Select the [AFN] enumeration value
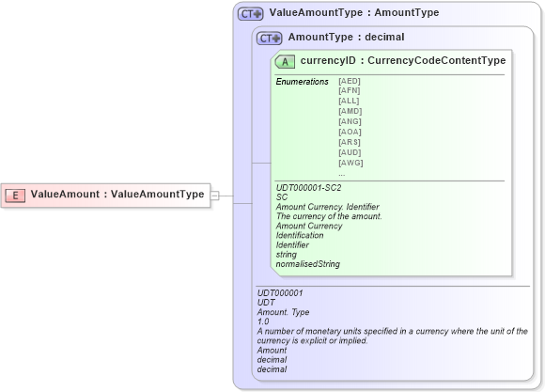 (350, 90)
